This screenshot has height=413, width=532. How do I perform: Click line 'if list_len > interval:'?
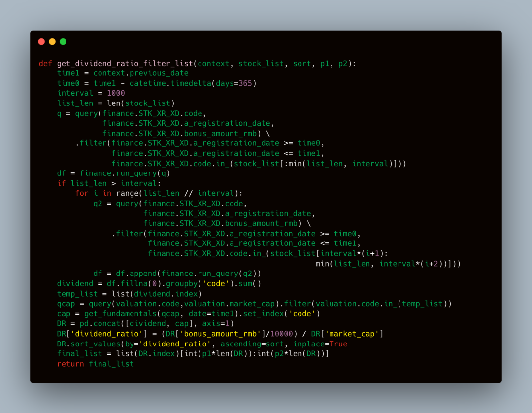point(109,184)
